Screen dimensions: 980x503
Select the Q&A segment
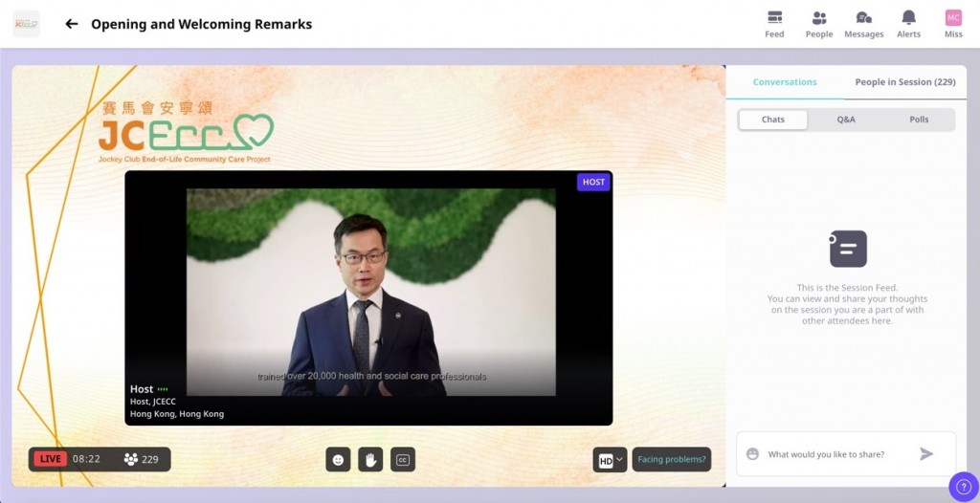point(846,120)
